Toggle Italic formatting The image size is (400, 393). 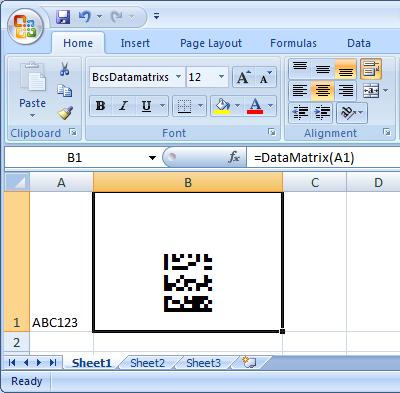click(123, 106)
